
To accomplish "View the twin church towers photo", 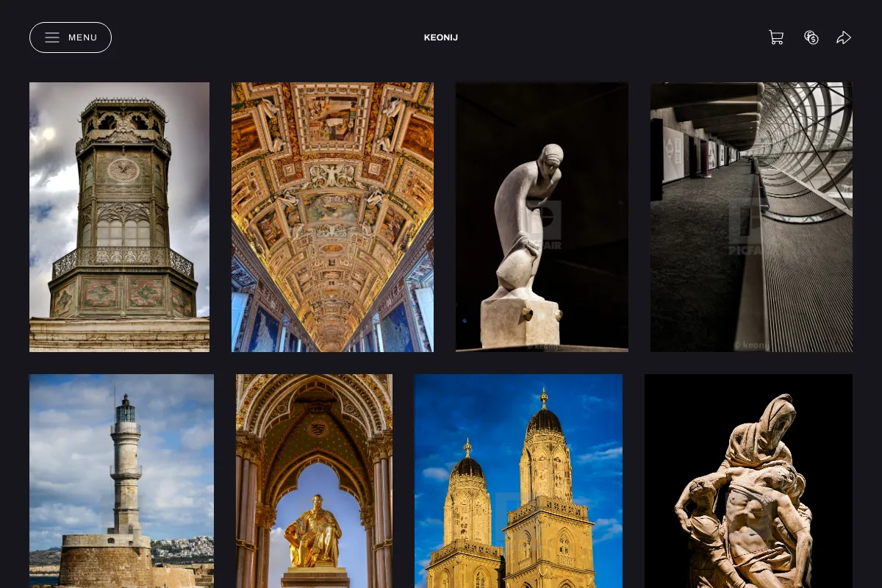I will pos(518,481).
